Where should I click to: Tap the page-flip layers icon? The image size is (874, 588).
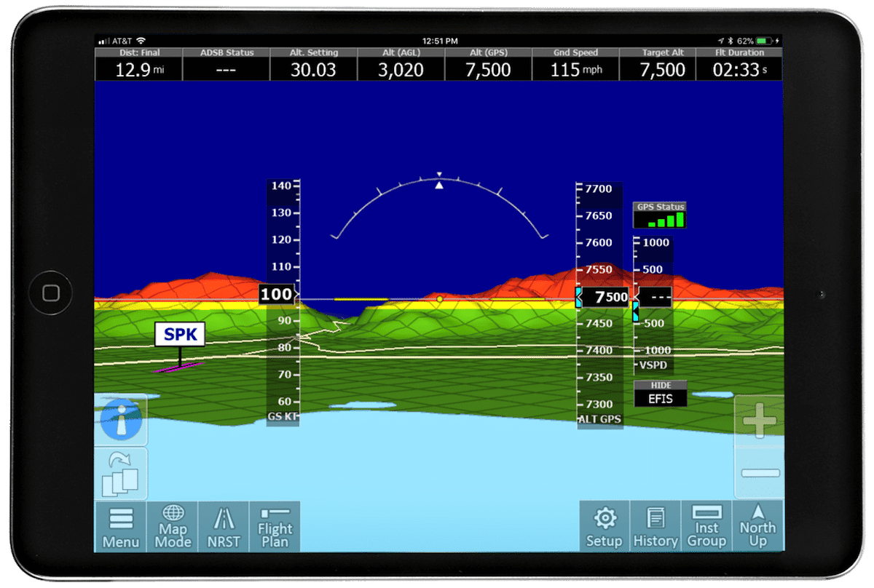coord(121,474)
